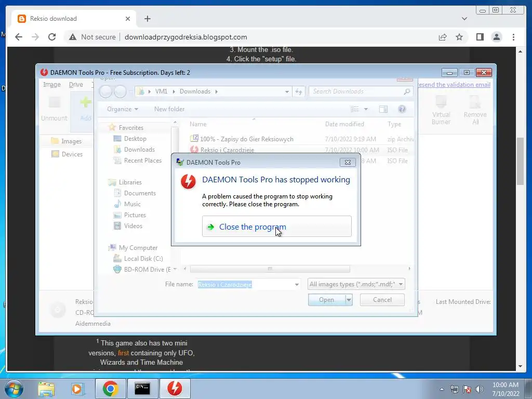Sort by the Type column header
The height and width of the screenshot is (399, 532).
(x=394, y=124)
